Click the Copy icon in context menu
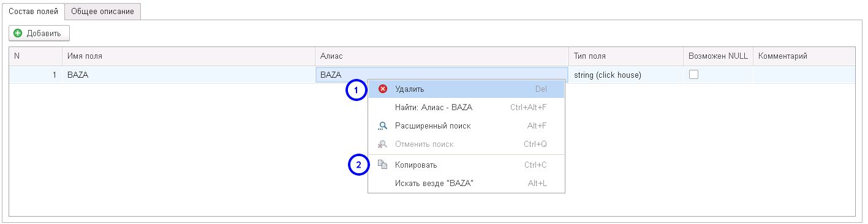 pos(383,165)
